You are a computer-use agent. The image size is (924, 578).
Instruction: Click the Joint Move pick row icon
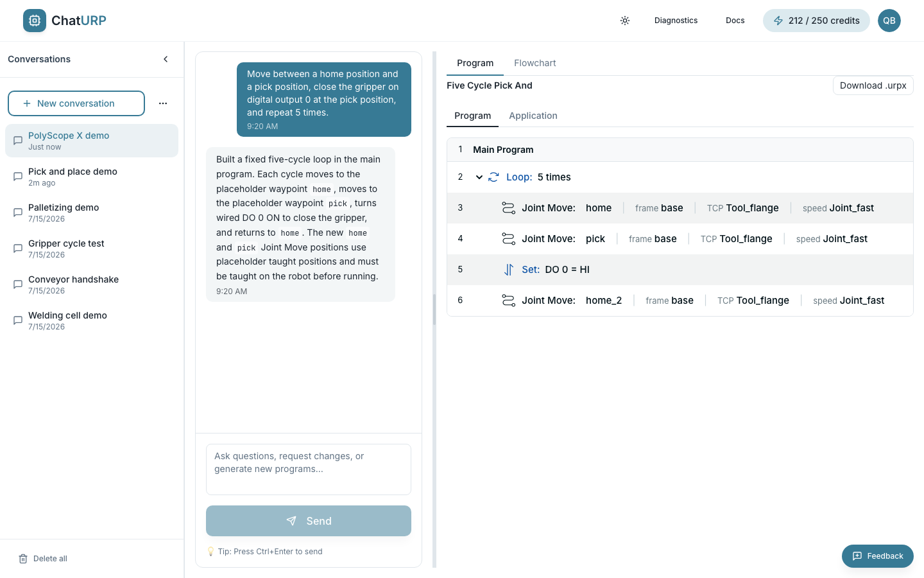tap(508, 239)
